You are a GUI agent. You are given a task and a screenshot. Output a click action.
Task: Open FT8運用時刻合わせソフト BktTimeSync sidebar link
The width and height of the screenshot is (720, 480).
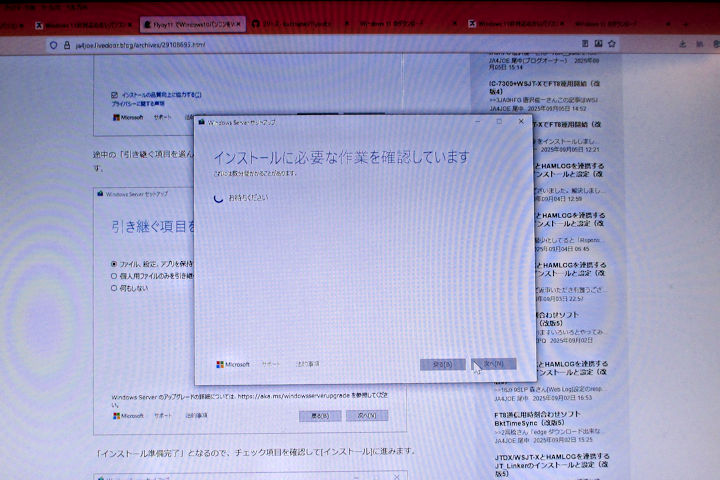coord(540,419)
